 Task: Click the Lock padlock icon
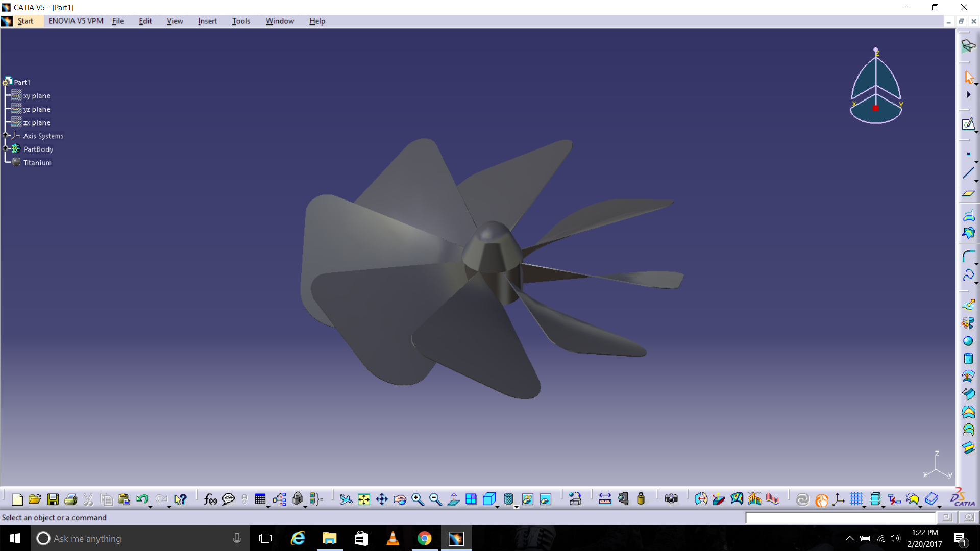298,499
